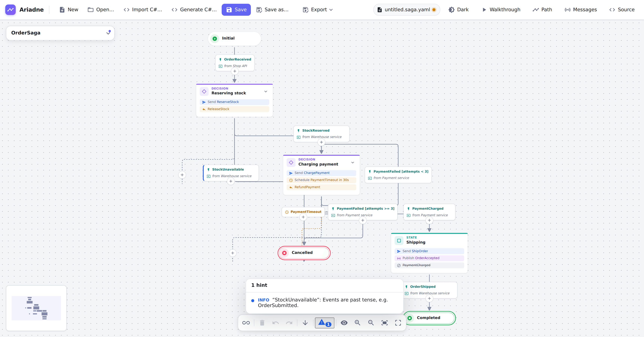Toggle the eye visibility icon in bottom toolbar
The width and height of the screenshot is (644, 337).
(344, 323)
